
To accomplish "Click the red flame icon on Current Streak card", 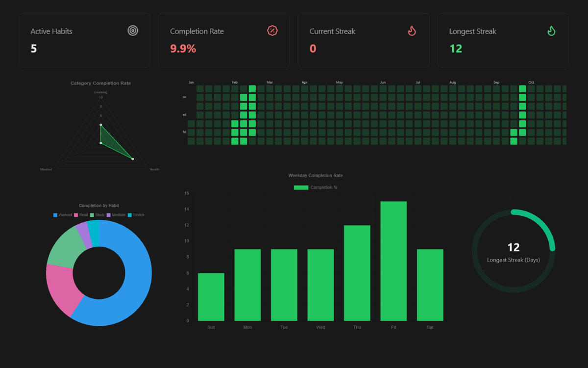I will click(x=412, y=30).
